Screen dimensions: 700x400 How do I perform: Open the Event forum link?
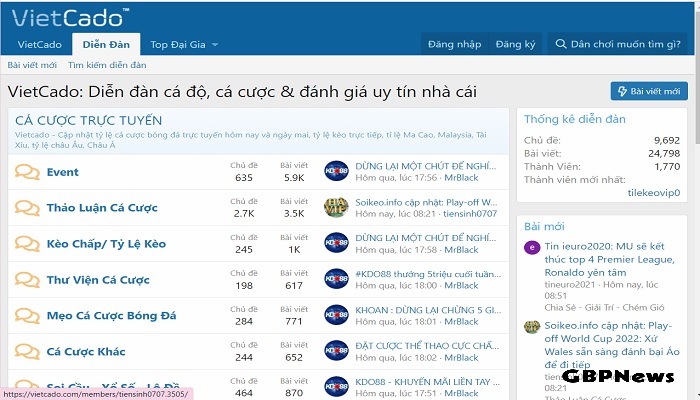coord(62,172)
